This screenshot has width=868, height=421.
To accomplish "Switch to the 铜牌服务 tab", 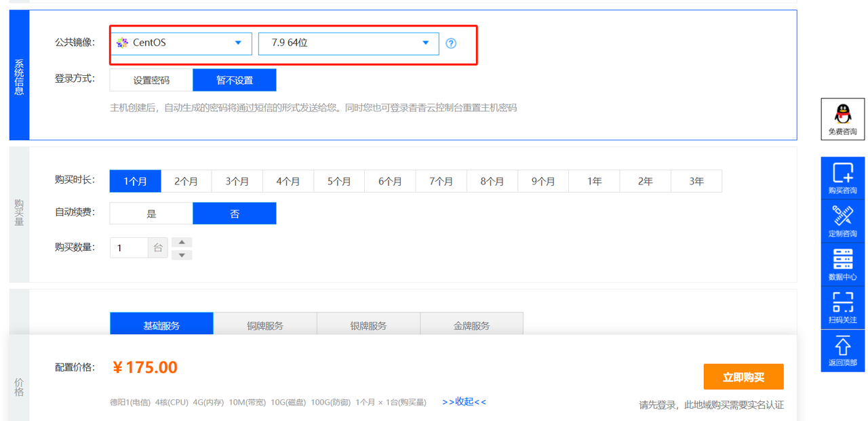I will pos(265,325).
